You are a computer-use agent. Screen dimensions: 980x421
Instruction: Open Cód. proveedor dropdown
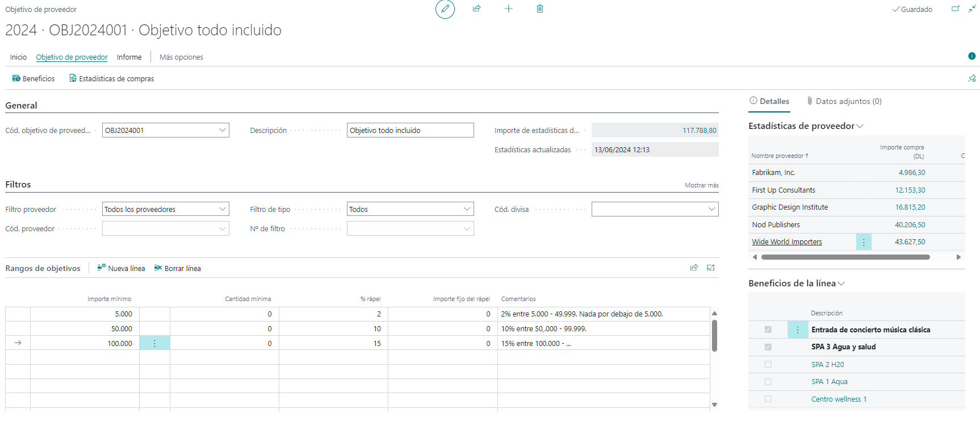point(222,228)
